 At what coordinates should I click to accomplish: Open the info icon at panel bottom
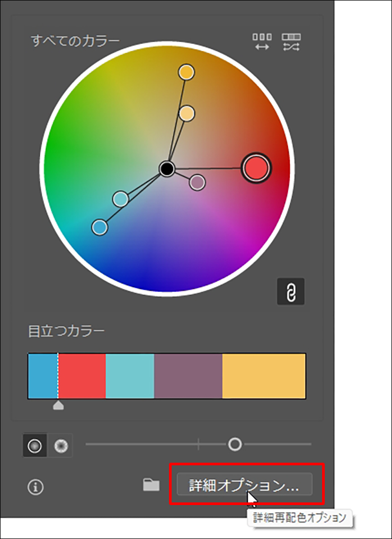pyautogui.click(x=36, y=488)
